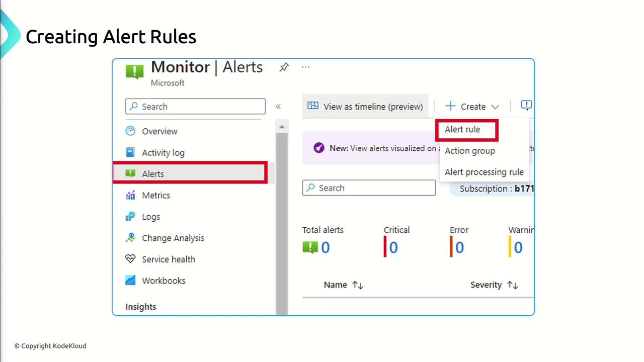Click the Logs icon in sidebar
Viewport: 644px width, 362px height.
pos(130,217)
